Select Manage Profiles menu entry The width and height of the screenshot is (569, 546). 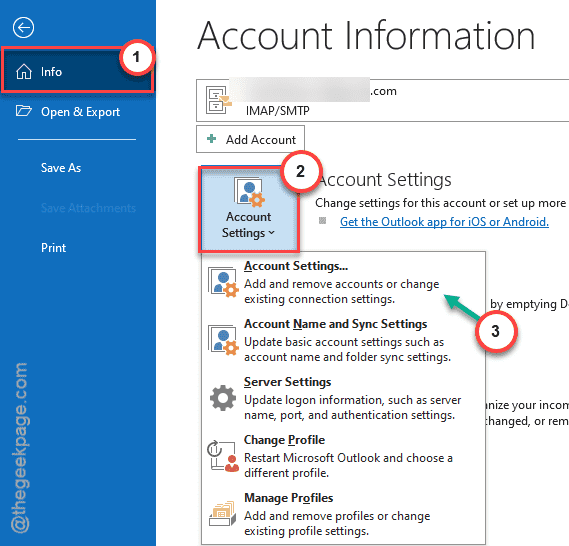coord(343,514)
